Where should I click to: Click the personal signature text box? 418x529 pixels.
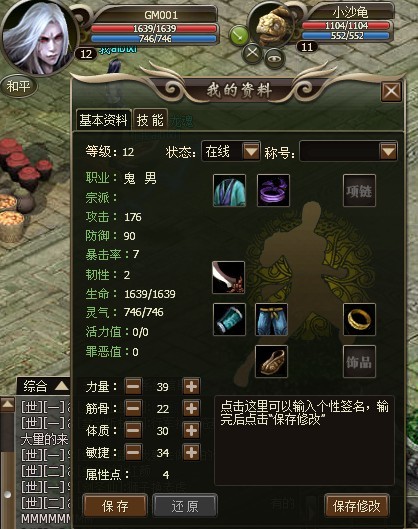point(304,441)
